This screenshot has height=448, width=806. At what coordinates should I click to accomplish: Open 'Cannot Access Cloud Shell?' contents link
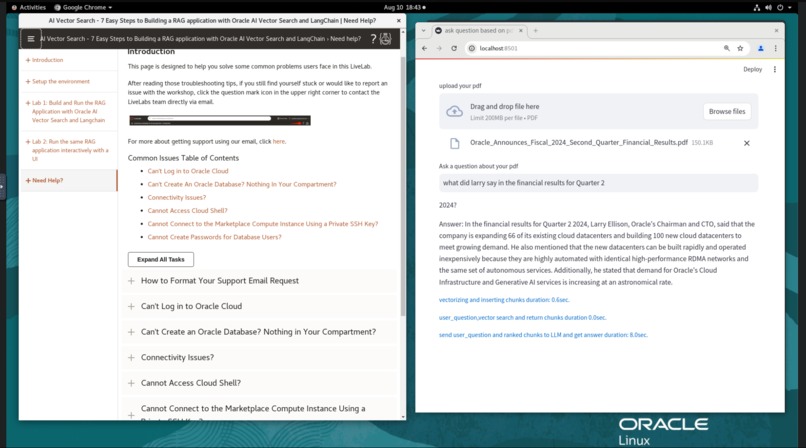point(187,211)
